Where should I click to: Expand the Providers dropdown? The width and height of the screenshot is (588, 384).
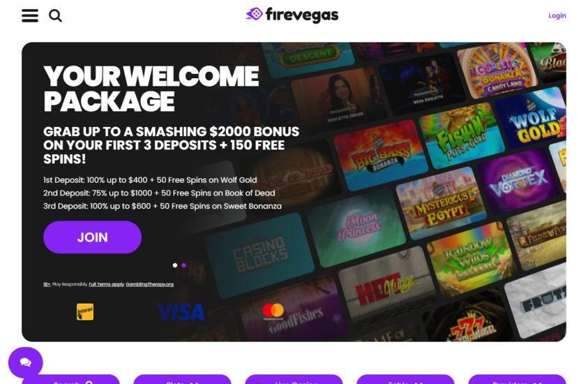pyautogui.click(x=517, y=379)
